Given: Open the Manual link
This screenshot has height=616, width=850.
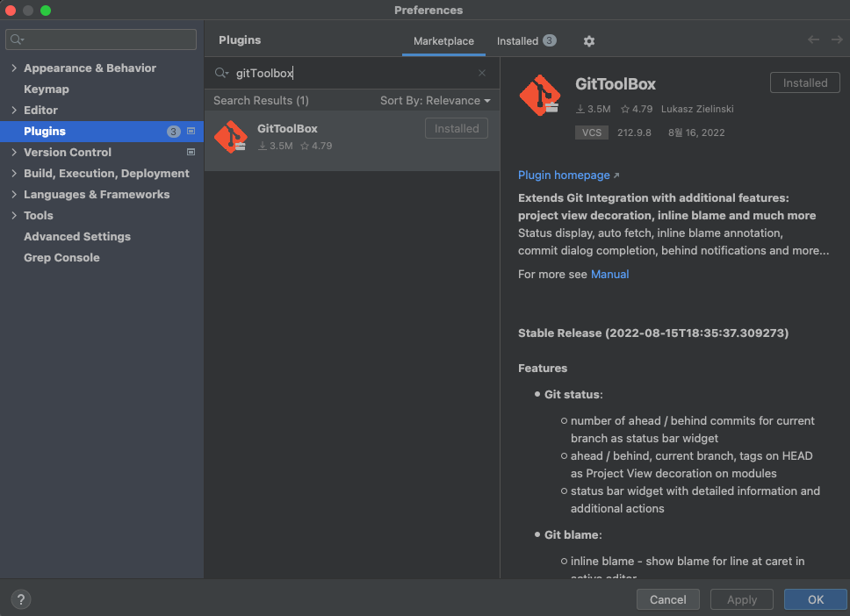Looking at the screenshot, I should click(610, 274).
